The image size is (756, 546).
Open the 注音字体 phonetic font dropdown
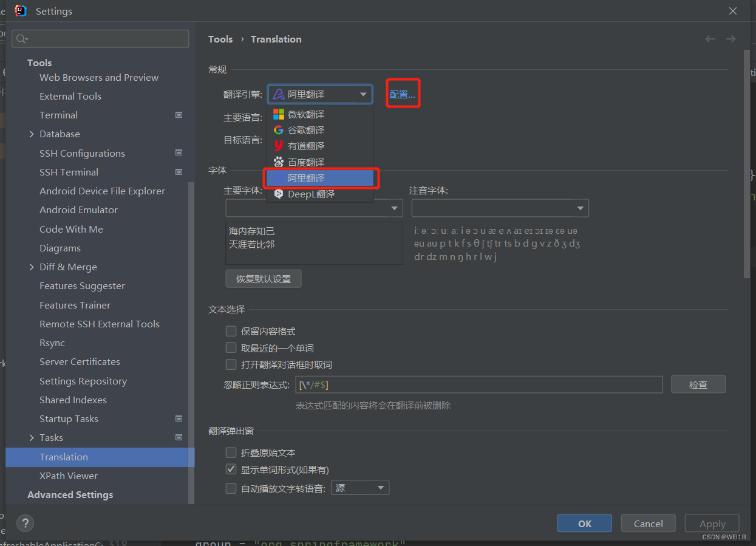500,208
